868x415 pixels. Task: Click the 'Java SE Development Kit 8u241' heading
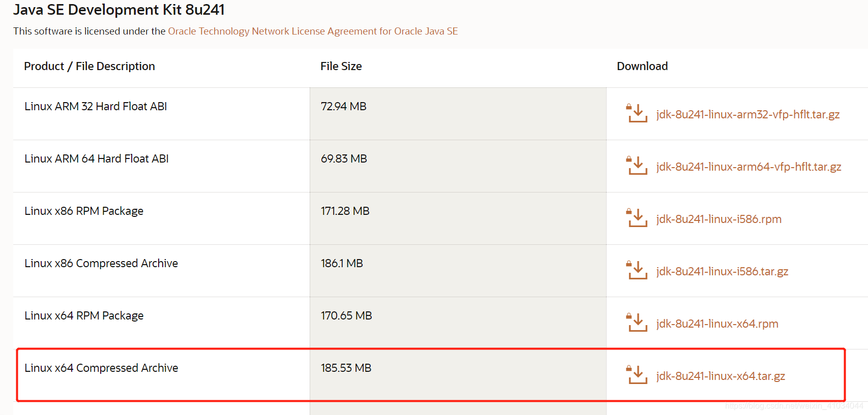119,10
